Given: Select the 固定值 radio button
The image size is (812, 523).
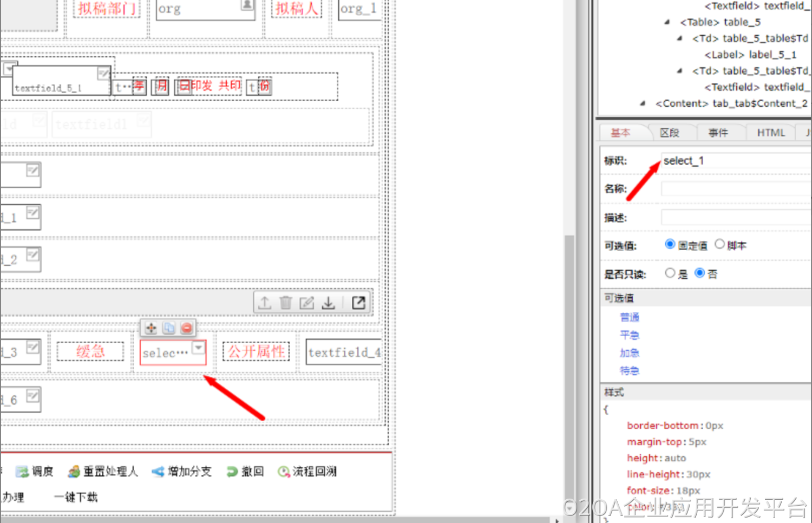Looking at the screenshot, I should tap(670, 245).
